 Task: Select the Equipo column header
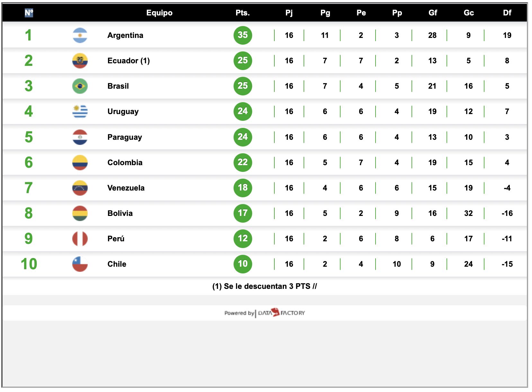(x=159, y=13)
